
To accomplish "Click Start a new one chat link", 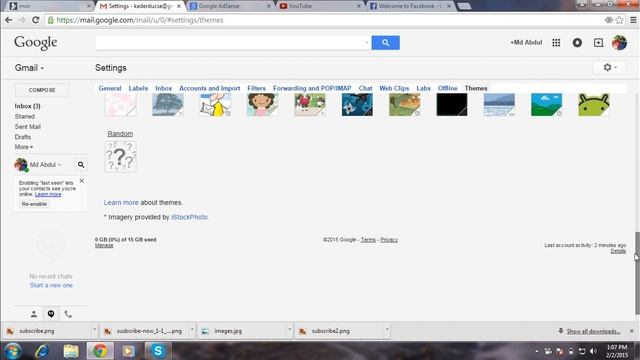I will point(51,285).
